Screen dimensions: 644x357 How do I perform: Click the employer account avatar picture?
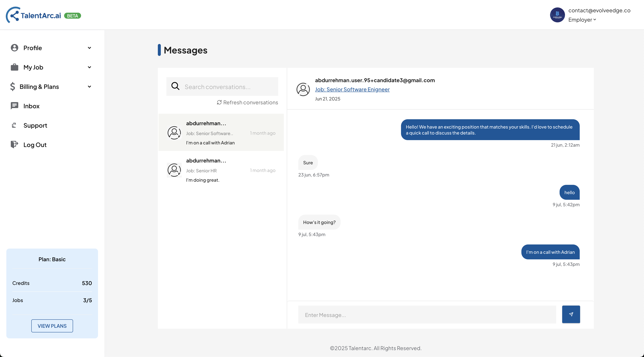point(557,15)
